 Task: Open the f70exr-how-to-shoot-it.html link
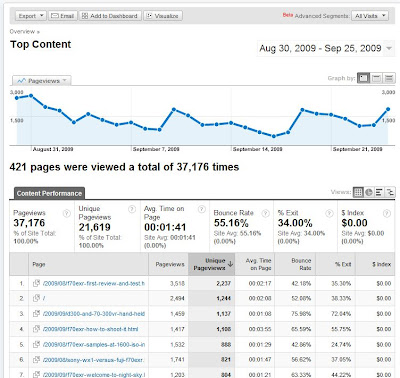click(x=90, y=329)
